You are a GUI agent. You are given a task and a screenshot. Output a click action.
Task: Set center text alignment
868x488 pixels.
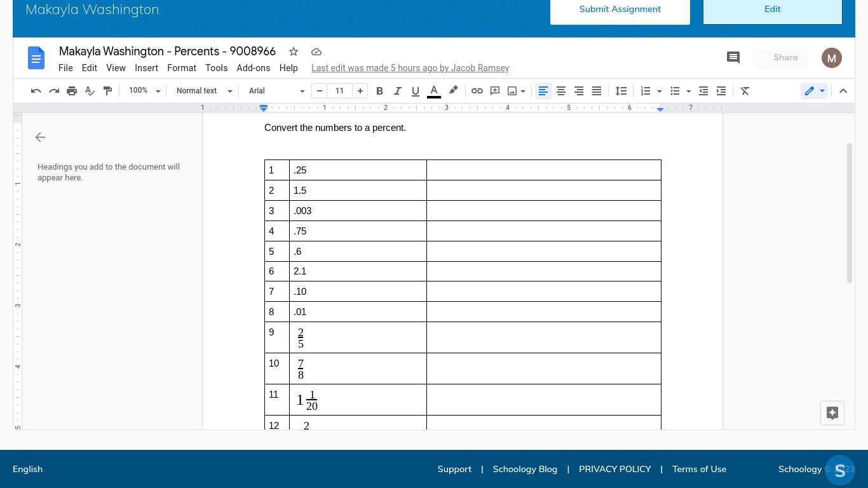coord(561,91)
